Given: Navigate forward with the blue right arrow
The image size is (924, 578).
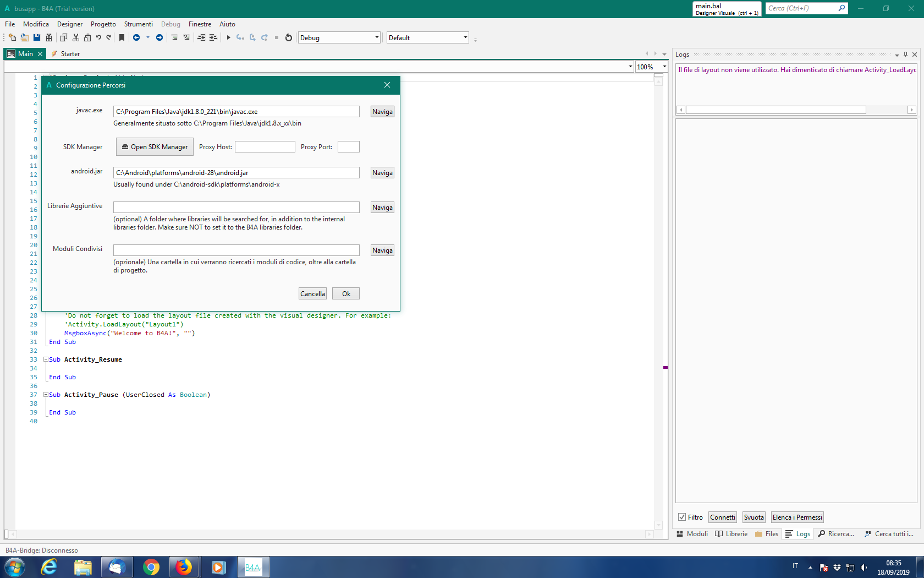Looking at the screenshot, I should [159, 37].
